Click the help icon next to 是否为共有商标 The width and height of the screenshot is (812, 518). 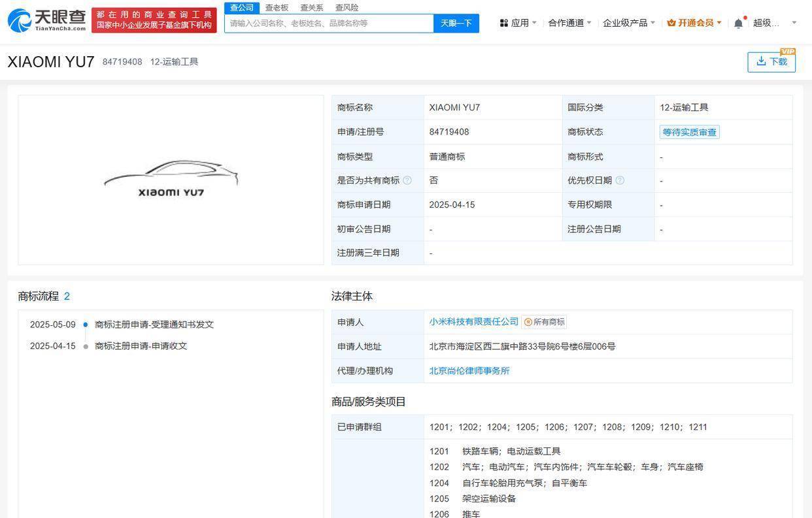pyautogui.click(x=407, y=180)
